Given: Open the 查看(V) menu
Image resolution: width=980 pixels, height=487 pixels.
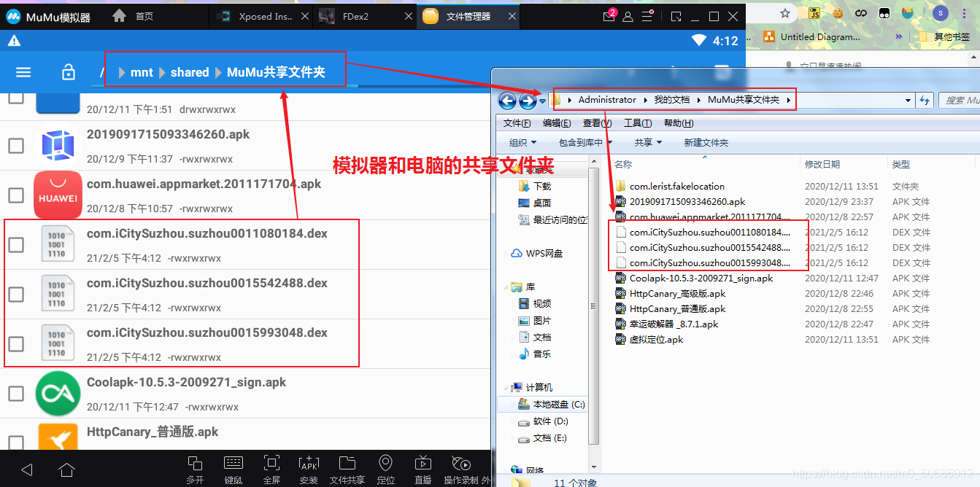Looking at the screenshot, I should [598, 122].
